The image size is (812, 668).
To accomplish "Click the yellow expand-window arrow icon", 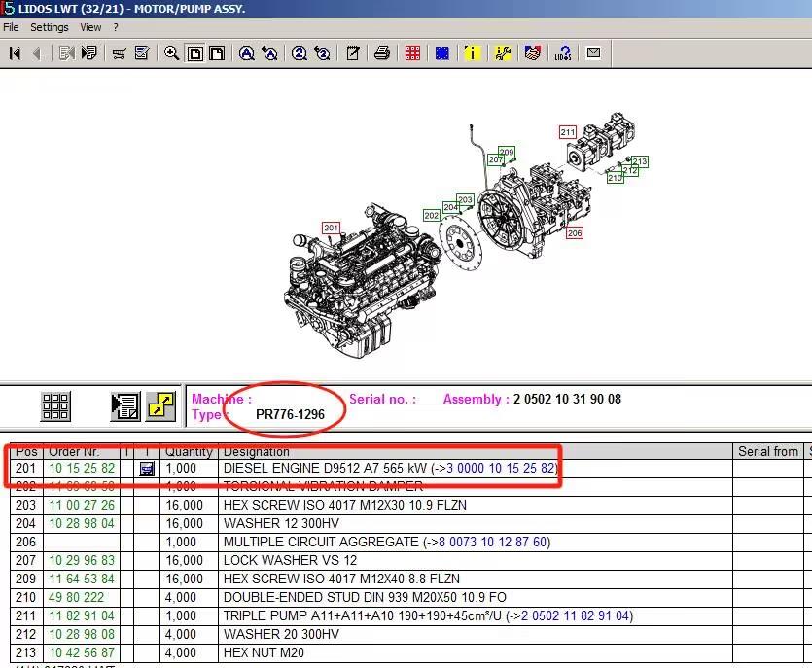I will click(x=160, y=406).
